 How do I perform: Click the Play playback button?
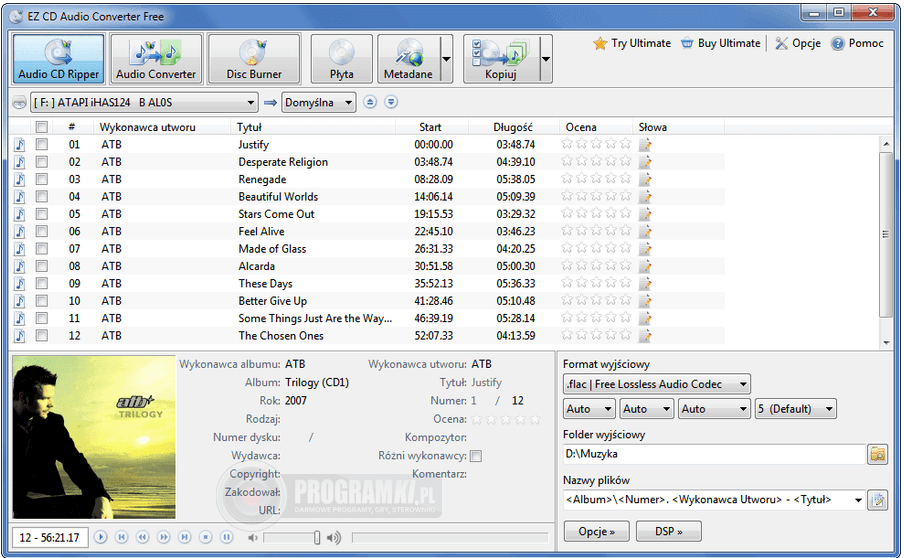pyautogui.click(x=100, y=537)
